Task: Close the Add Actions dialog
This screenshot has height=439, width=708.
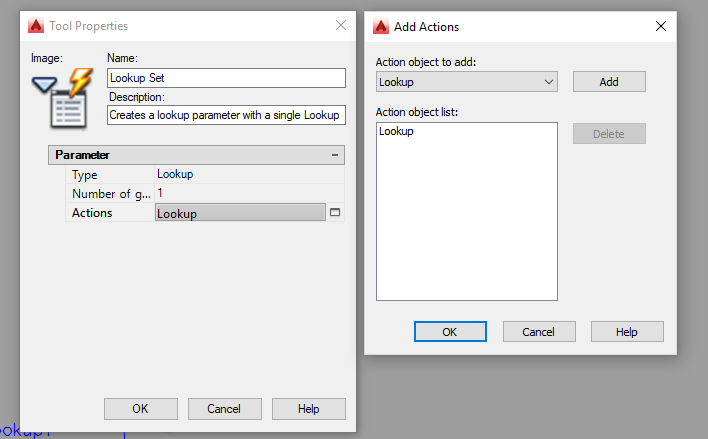Action: pos(660,27)
